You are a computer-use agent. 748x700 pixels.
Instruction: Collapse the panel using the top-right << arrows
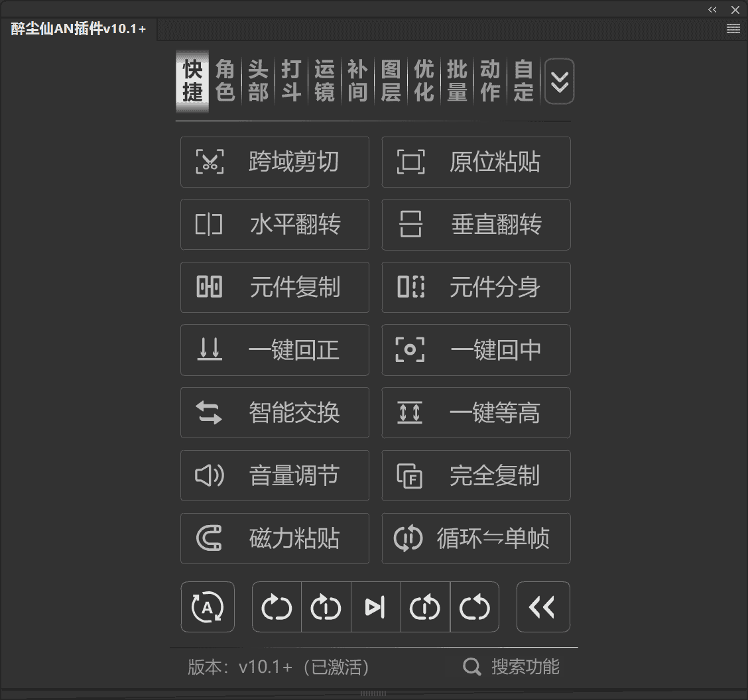tap(712, 9)
